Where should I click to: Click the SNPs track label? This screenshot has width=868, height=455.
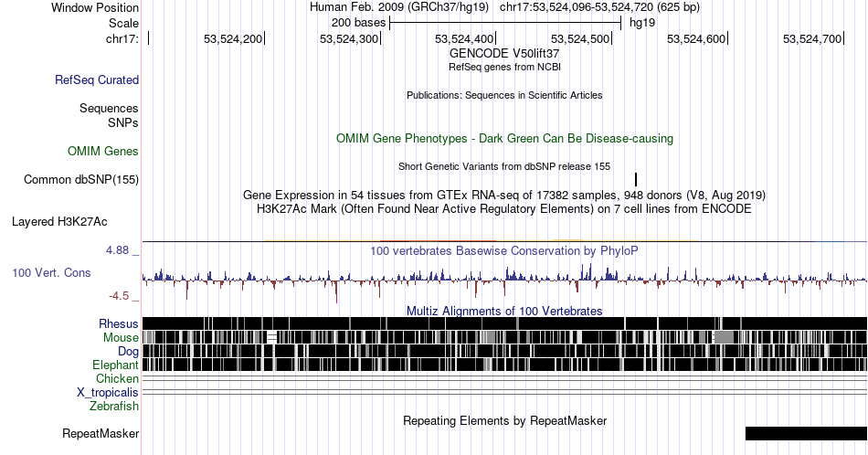coord(123,122)
